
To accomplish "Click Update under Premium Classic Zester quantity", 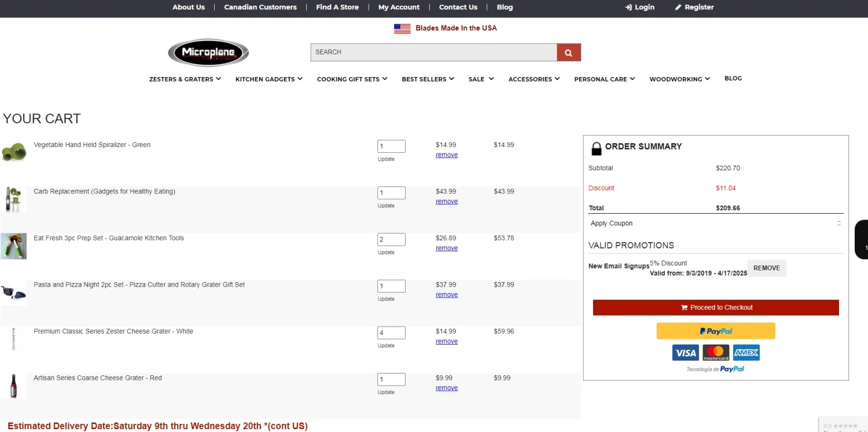I will [x=386, y=346].
